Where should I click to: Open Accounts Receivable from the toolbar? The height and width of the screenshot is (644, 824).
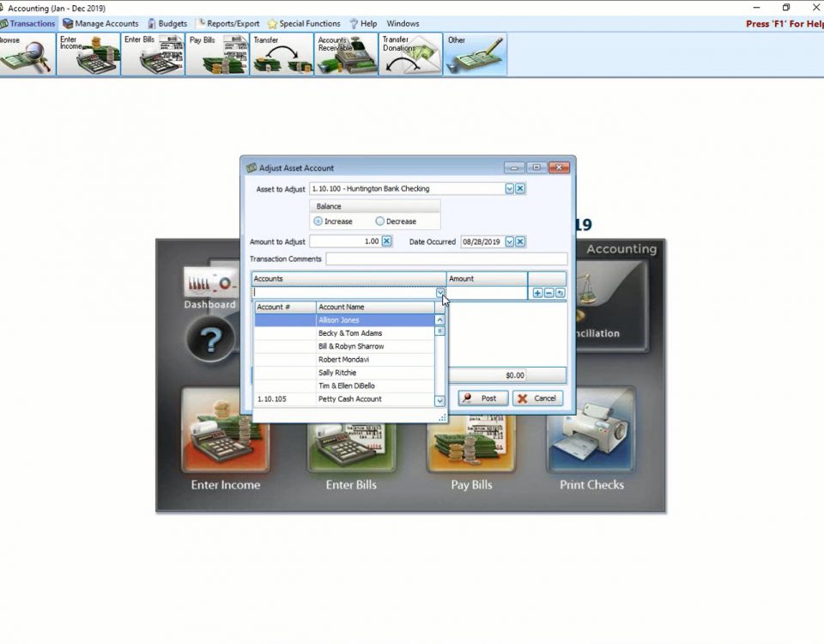click(345, 55)
